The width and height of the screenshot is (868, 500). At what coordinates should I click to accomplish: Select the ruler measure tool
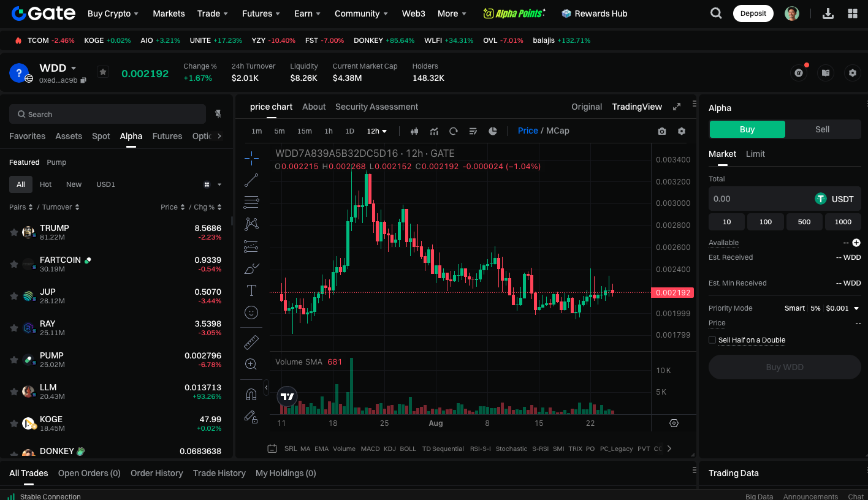tap(251, 342)
